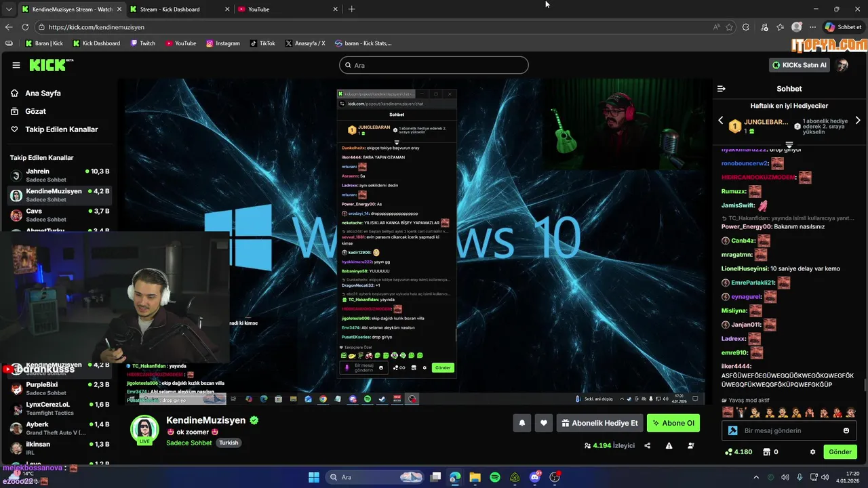Open Spotify from taskbar
Viewport: 868px width, 488px height.
tap(495, 477)
